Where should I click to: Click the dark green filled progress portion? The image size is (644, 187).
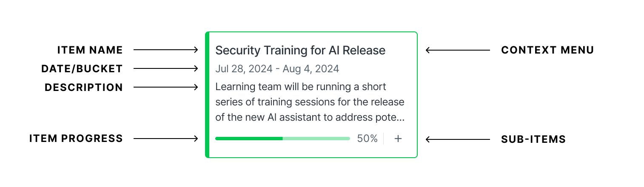(x=249, y=139)
